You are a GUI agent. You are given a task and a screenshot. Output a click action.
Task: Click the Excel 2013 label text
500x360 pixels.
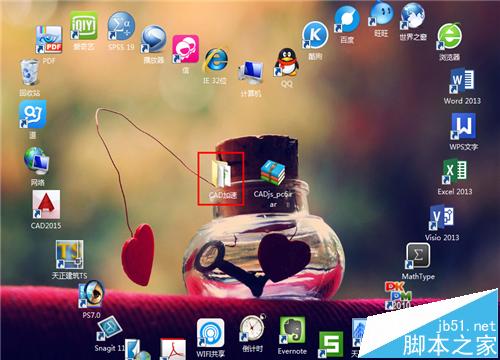[455, 191]
